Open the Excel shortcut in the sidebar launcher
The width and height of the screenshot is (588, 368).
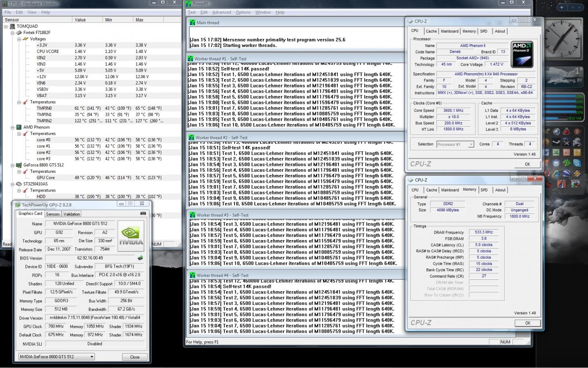(x=556, y=153)
